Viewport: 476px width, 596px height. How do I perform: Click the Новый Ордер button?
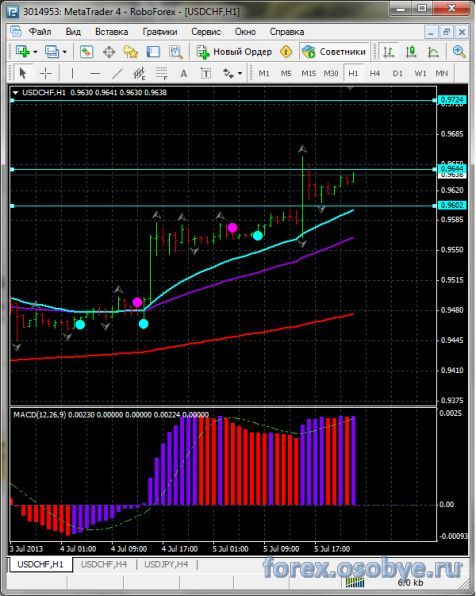(x=234, y=52)
